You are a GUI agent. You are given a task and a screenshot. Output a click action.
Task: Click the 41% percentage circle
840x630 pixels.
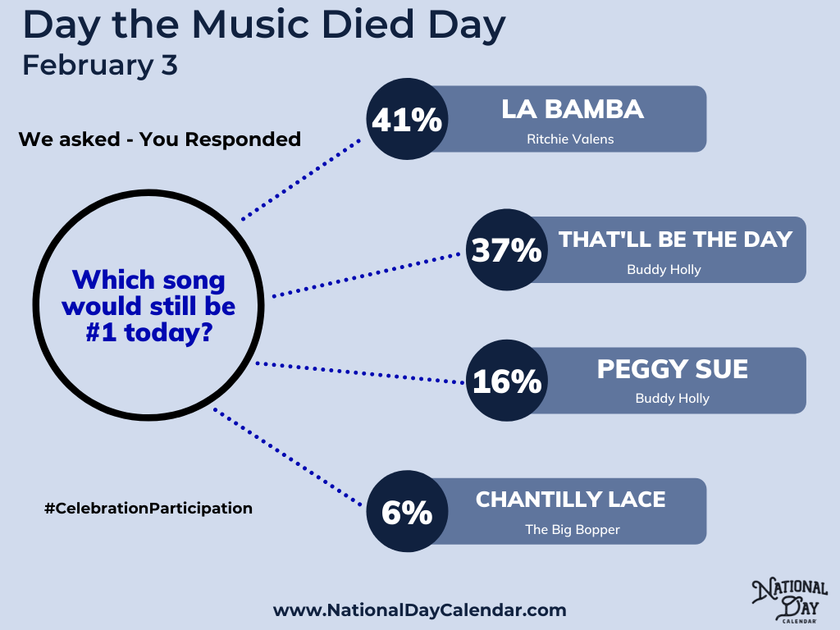(x=406, y=120)
